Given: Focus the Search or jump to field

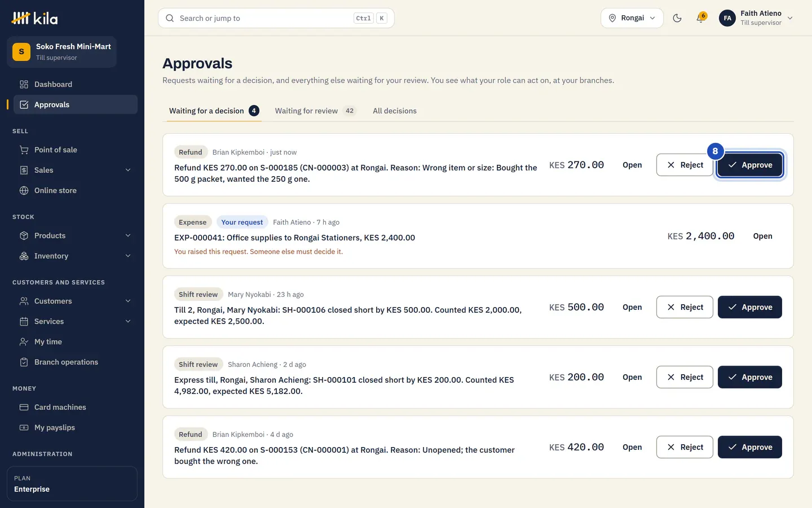Looking at the screenshot, I should click(x=276, y=18).
